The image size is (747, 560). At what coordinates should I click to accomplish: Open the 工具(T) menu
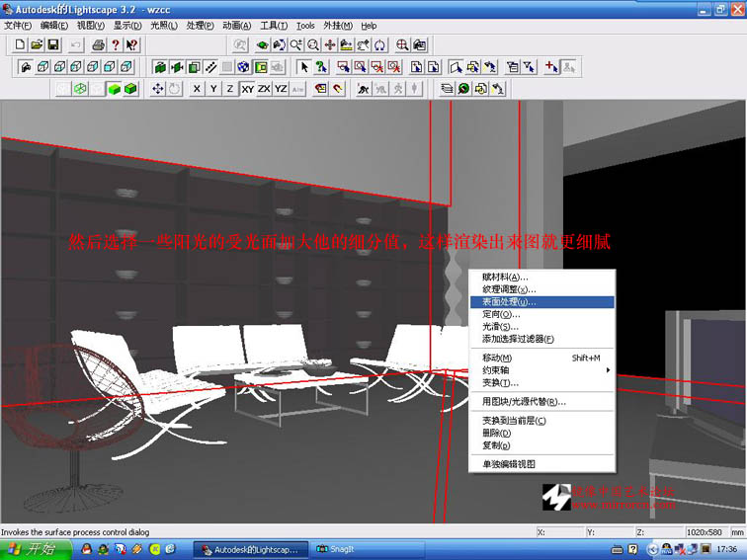pos(274,26)
